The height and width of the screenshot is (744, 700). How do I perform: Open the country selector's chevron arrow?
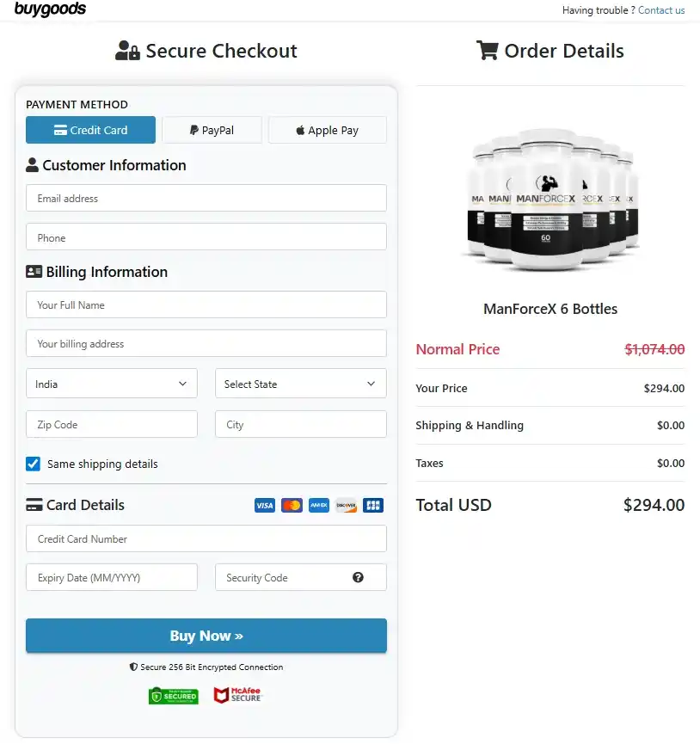tap(181, 384)
